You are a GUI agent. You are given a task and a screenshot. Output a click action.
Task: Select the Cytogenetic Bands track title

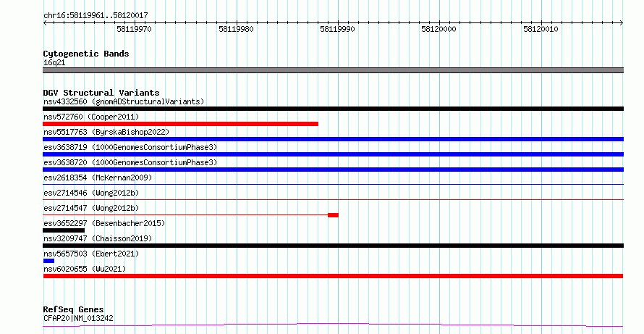click(x=86, y=54)
